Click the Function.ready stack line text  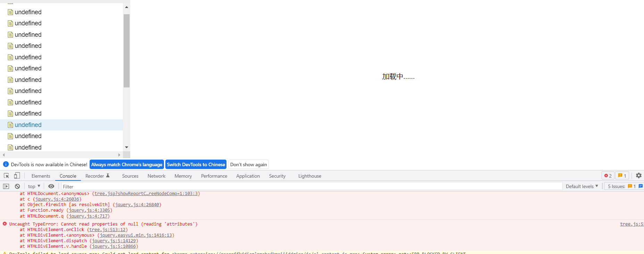(66, 210)
